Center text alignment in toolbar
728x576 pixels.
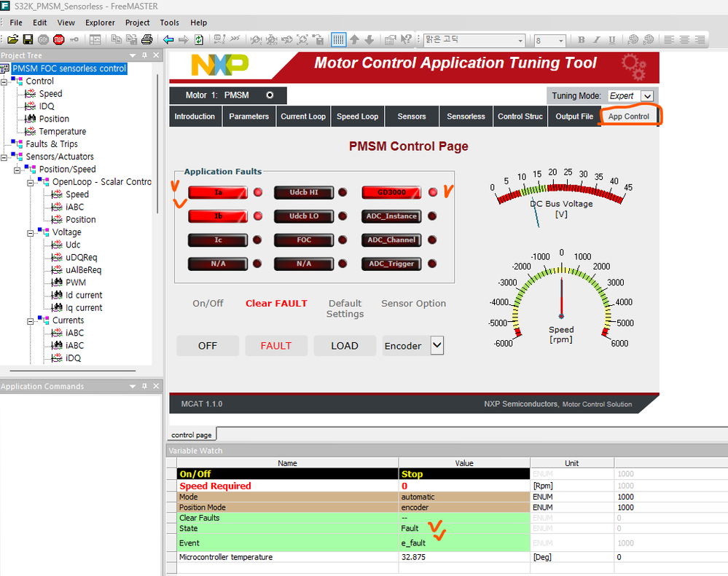coord(684,40)
